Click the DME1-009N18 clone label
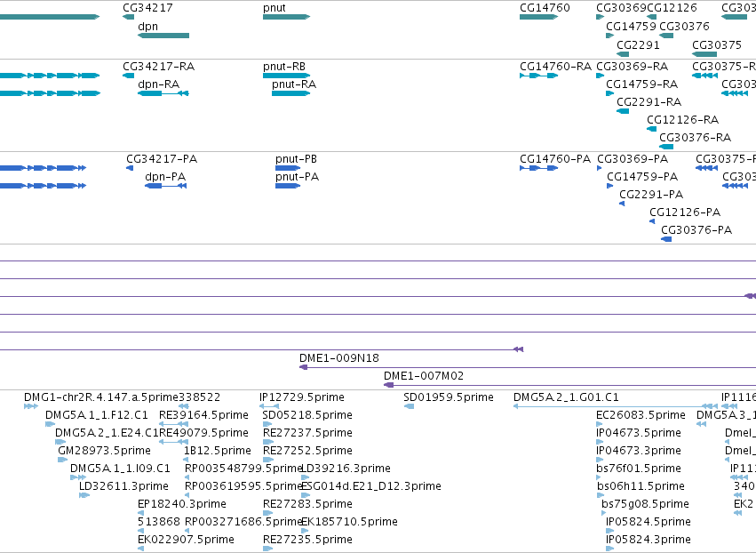 click(339, 358)
